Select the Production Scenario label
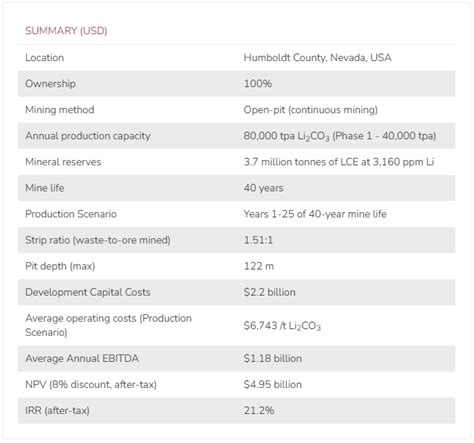The height and width of the screenshot is (443, 474). (71, 214)
